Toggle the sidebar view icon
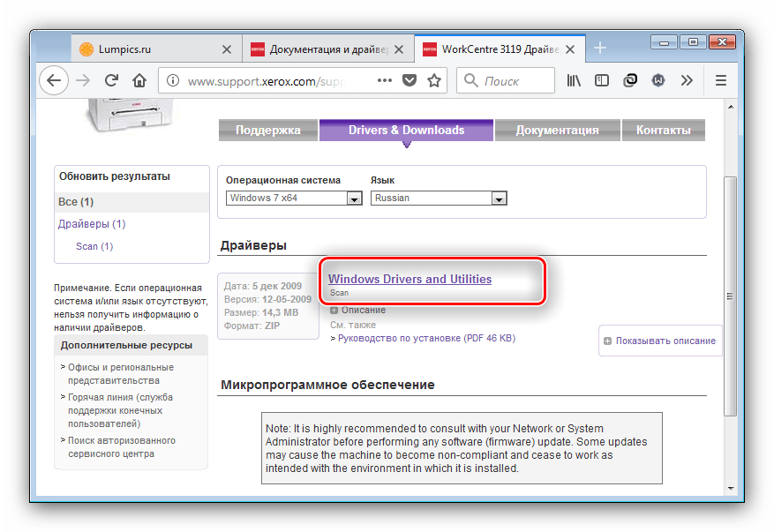The width and height of the screenshot is (774, 532). pos(602,81)
